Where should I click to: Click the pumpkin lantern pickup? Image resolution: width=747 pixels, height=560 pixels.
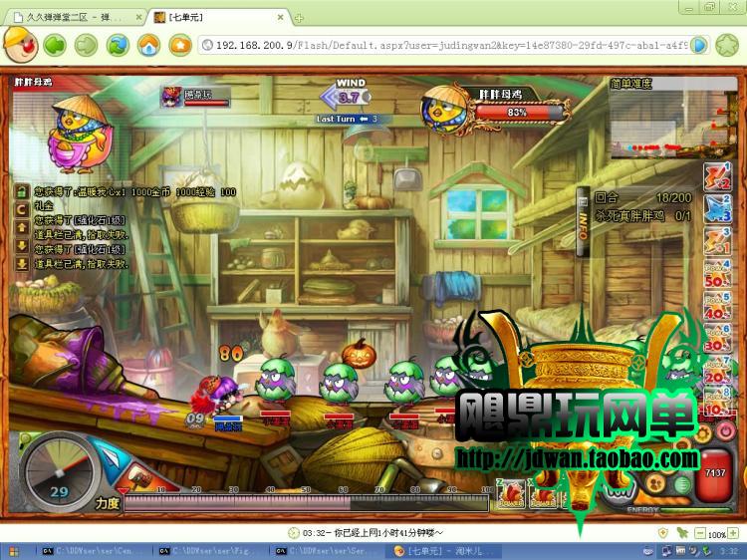359,354
